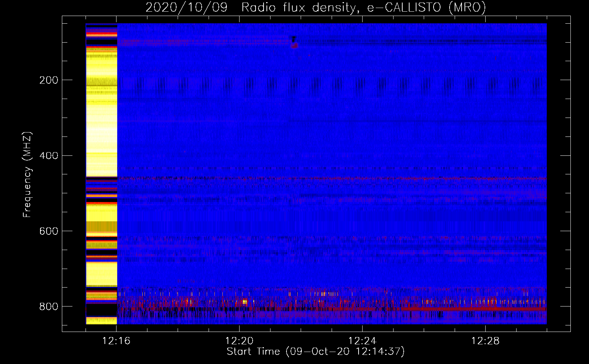Click the 400 frequency tick label
589x364 pixels.
[x=49, y=156]
